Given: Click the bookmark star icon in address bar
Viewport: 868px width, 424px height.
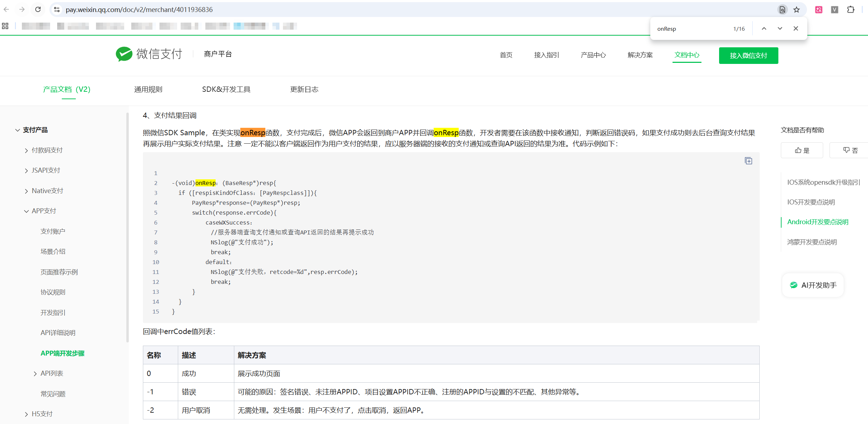Looking at the screenshot, I should [796, 10].
